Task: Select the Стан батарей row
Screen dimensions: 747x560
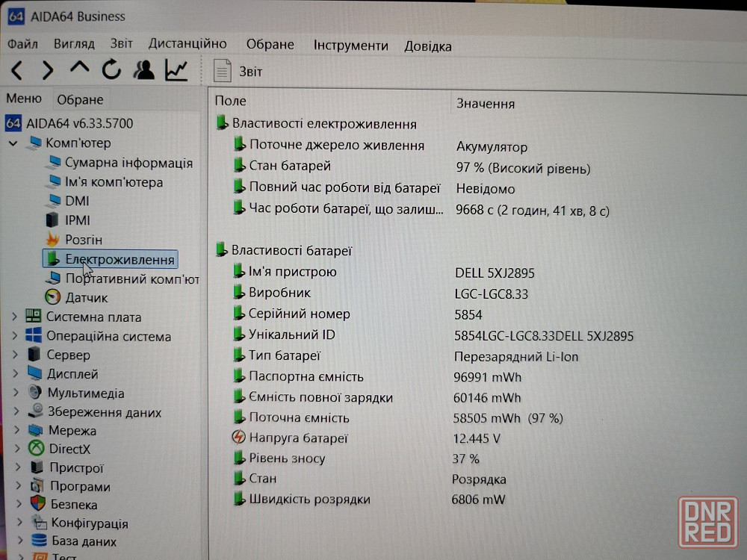Action: tap(412, 167)
